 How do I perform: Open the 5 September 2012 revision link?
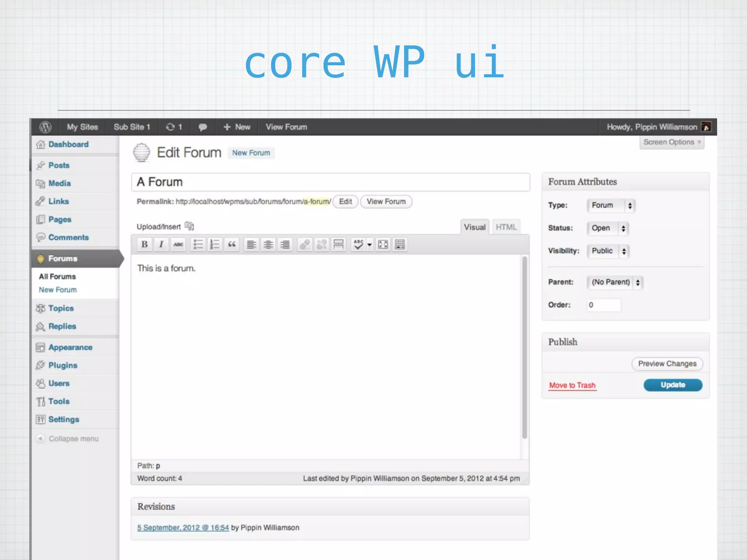coord(183,528)
